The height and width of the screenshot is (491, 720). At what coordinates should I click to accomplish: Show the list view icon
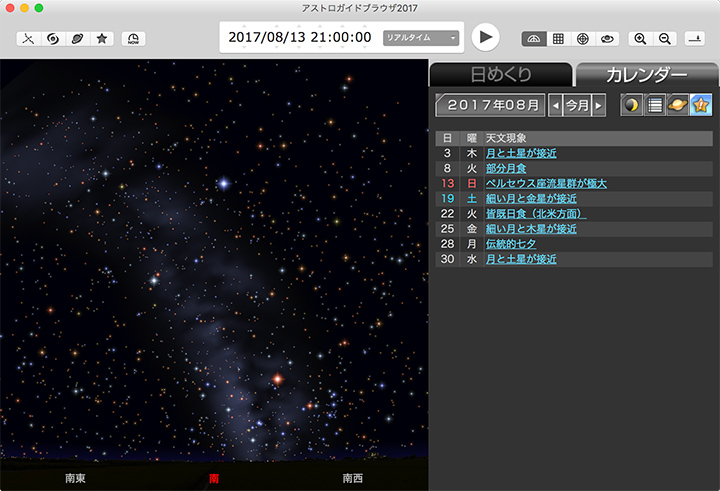tap(655, 105)
